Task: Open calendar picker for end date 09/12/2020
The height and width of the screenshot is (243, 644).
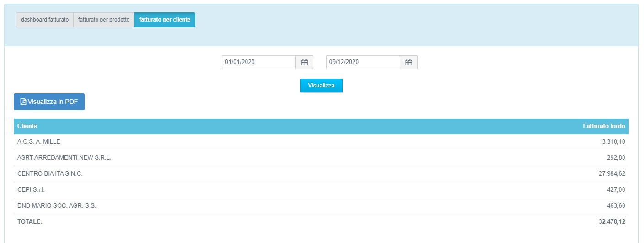Action: click(x=409, y=62)
